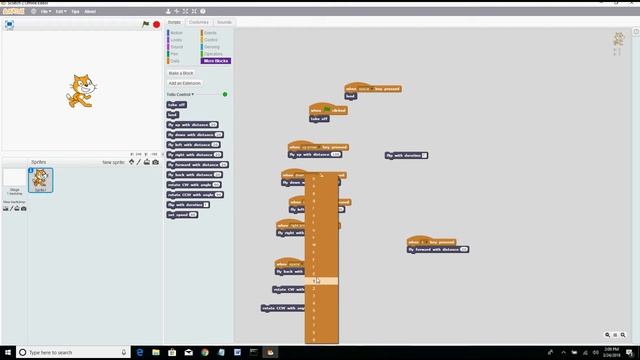
Task: Zoom out the scripts area
Action: pos(607,335)
